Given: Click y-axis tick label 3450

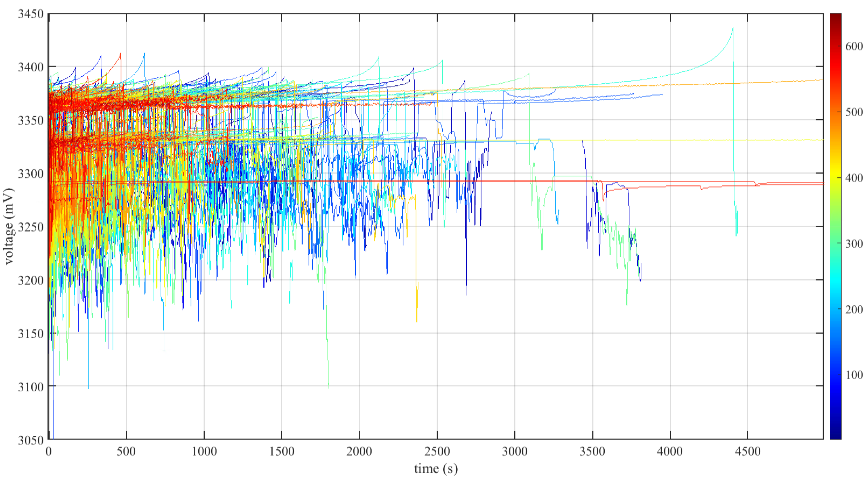Looking at the screenshot, I should click(31, 14).
